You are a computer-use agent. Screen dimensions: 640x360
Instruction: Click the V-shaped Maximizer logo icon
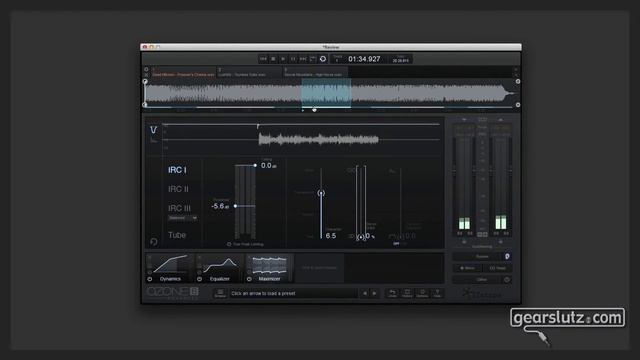click(153, 130)
